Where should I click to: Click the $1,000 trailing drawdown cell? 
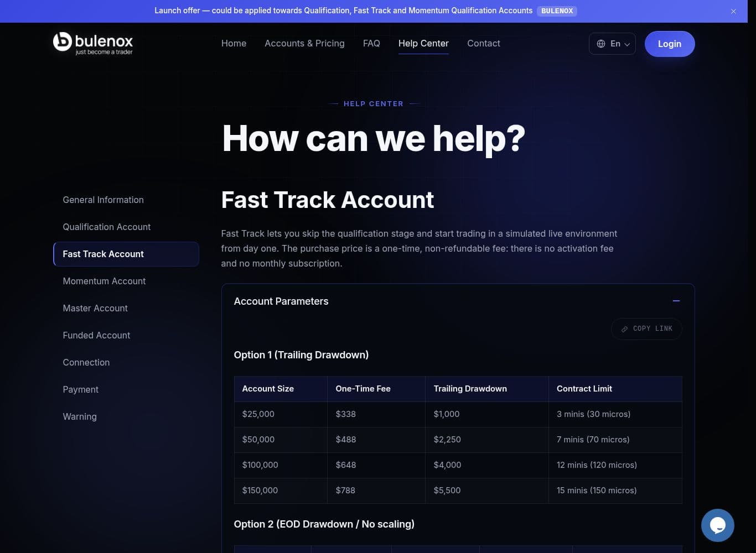487,414
